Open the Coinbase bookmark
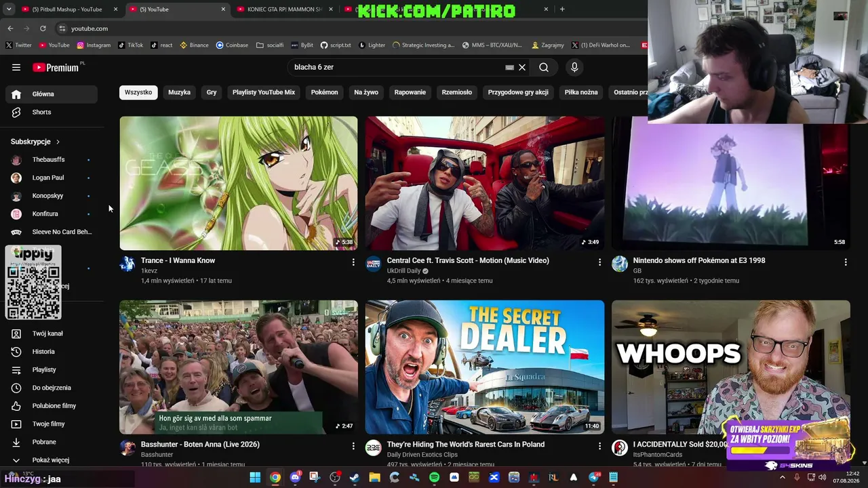Image resolution: width=868 pixels, height=488 pixels. coord(232,45)
